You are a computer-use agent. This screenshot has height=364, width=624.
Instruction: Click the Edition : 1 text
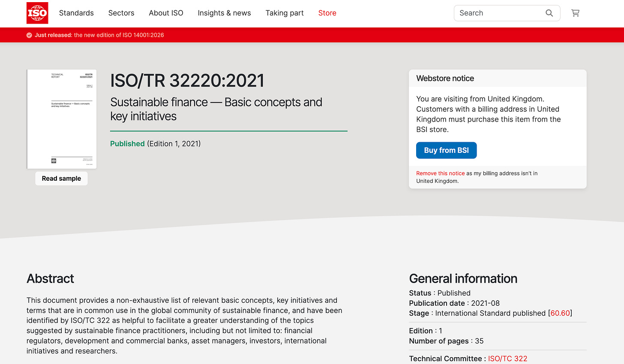pyautogui.click(x=426, y=331)
